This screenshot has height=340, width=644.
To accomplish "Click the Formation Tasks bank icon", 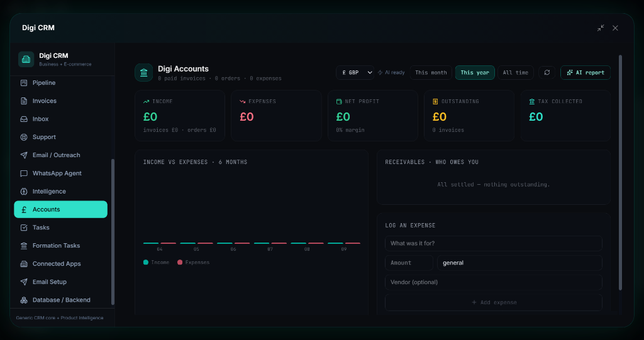I will point(24,246).
